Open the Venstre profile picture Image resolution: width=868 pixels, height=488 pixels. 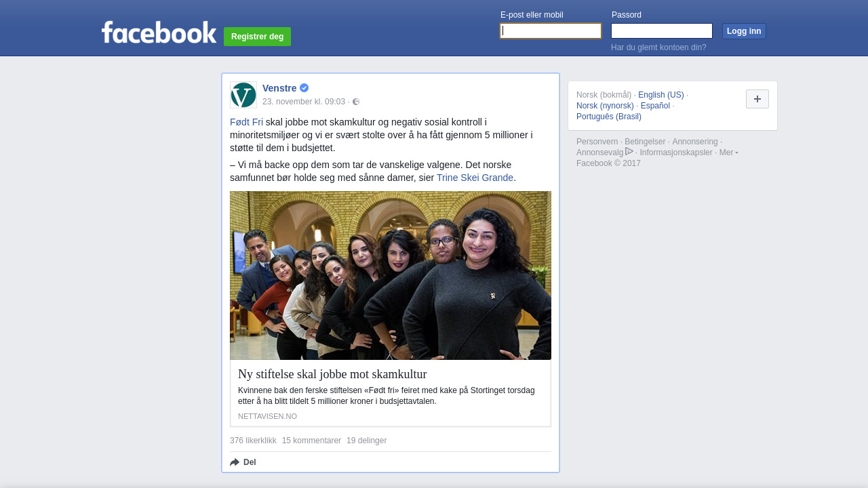243,95
